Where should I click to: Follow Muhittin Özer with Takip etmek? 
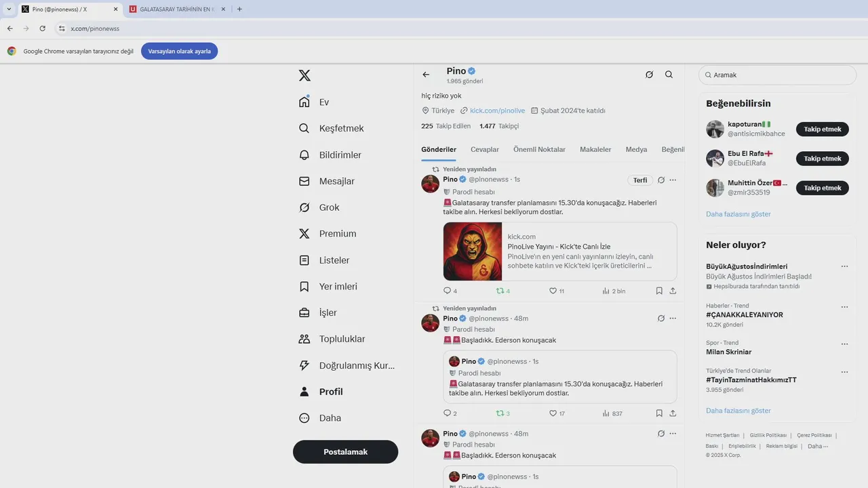coord(823,188)
